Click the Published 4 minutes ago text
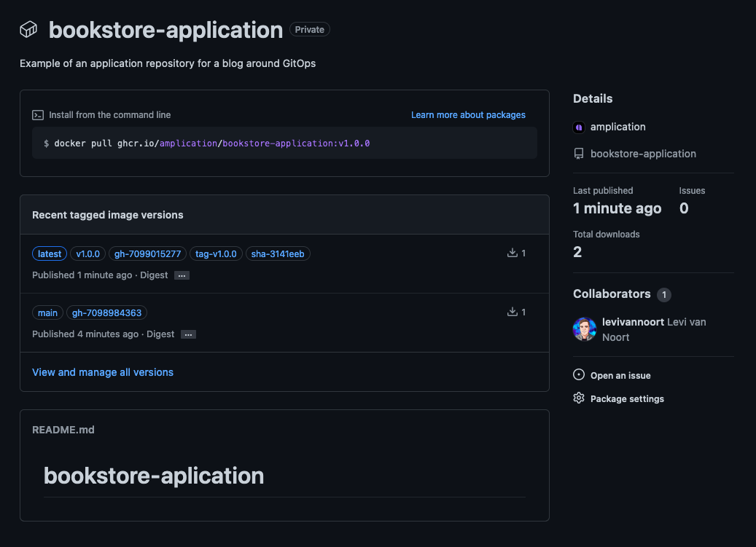The width and height of the screenshot is (756, 547). (x=85, y=334)
